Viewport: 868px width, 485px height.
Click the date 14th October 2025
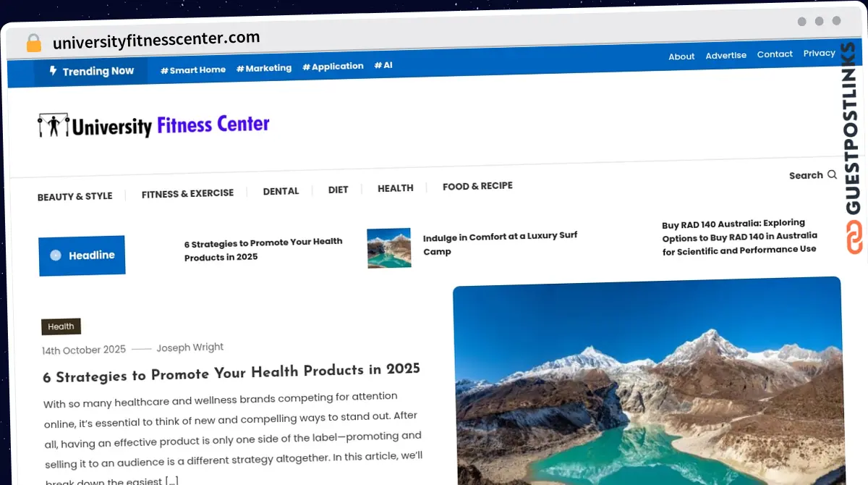coord(84,350)
